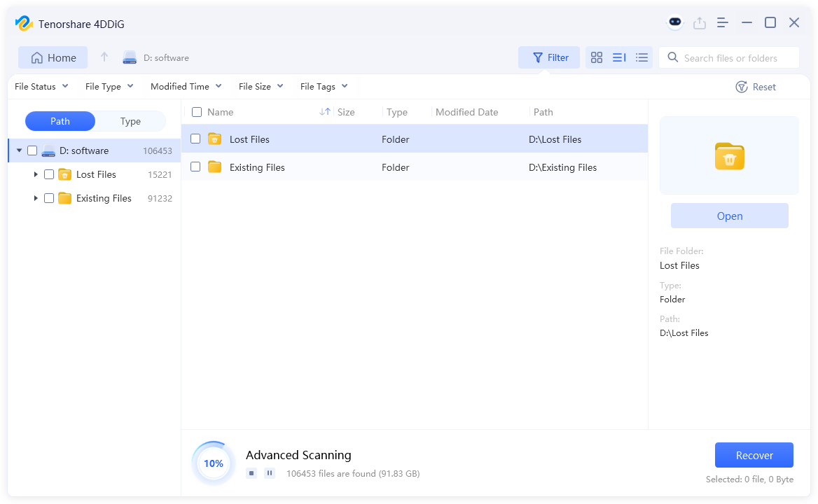Stop the advanced scanning
The width and height of the screenshot is (818, 504).
point(251,473)
